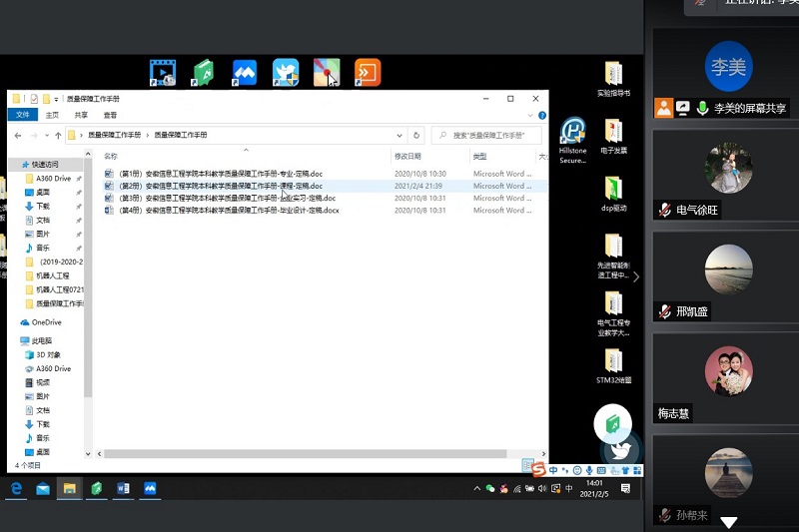Click the horizontal scrollbar in the file list
The height and width of the screenshot is (532, 799).
(x=300, y=454)
